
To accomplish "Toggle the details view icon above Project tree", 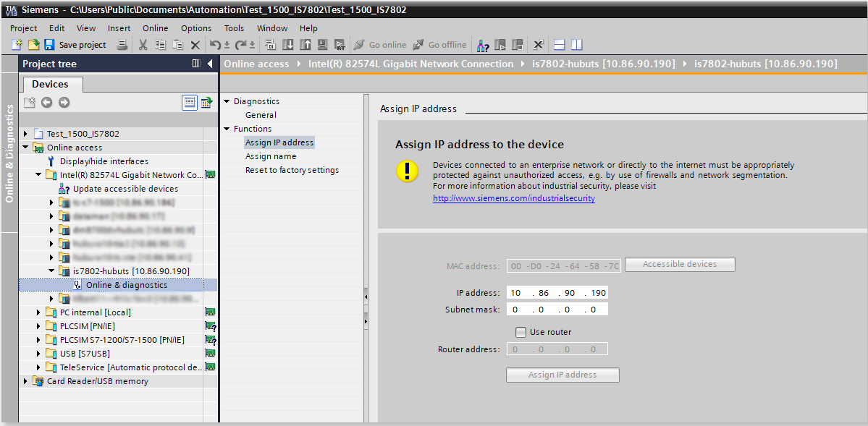I will coord(190,102).
